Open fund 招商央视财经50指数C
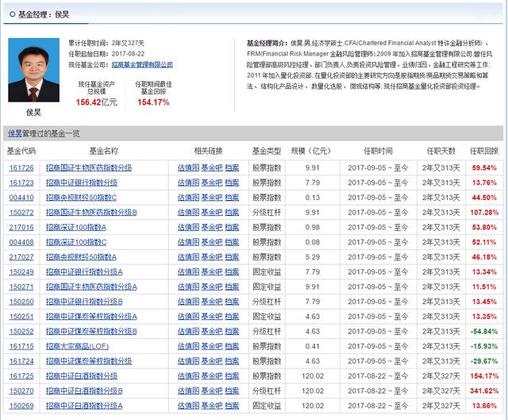The height and width of the screenshot is (420, 508). pyautogui.click(x=81, y=198)
